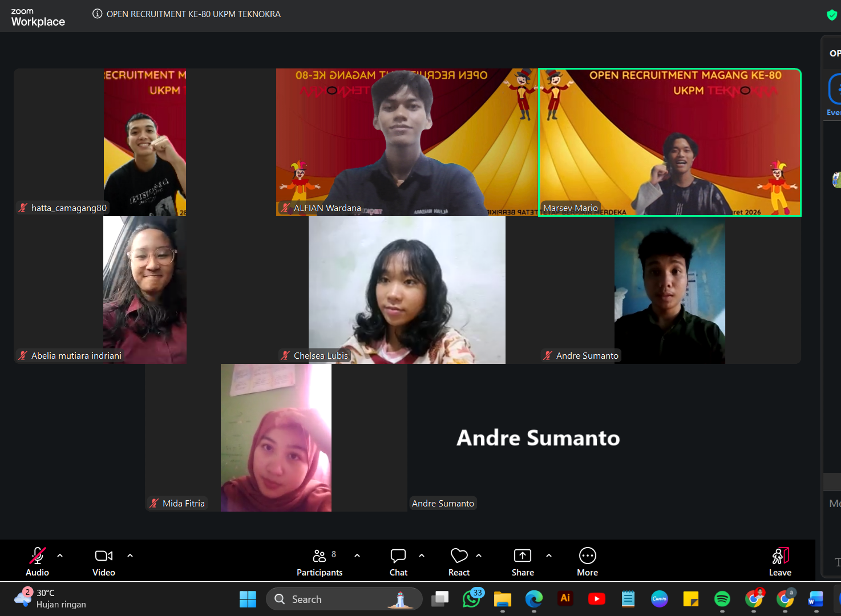841x616 pixels.
Task: Open the Chat panel
Action: point(398,562)
